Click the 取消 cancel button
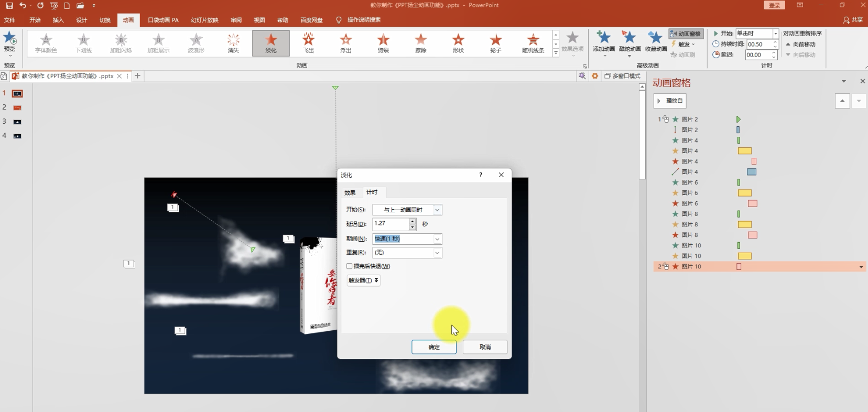This screenshot has height=412, width=868. (485, 347)
